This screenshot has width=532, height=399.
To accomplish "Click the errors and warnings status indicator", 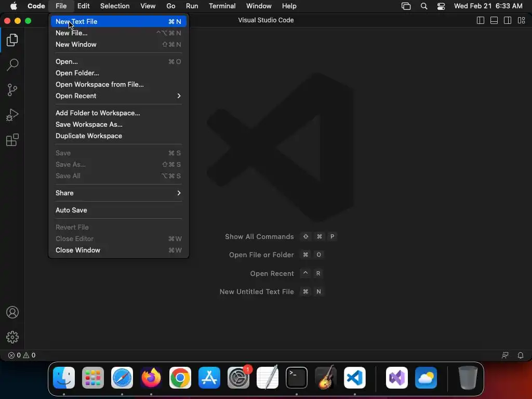I will coord(22,355).
